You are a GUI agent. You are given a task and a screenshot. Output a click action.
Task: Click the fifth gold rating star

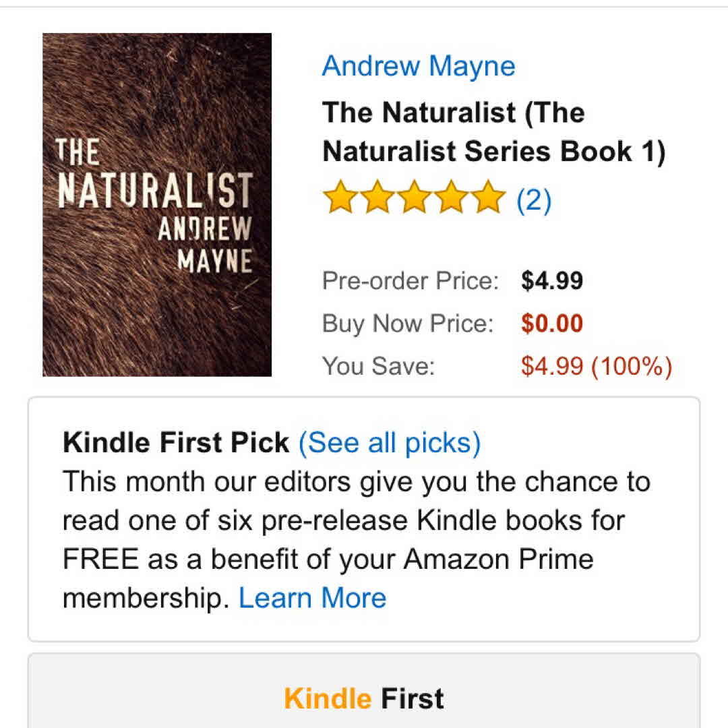(x=487, y=197)
